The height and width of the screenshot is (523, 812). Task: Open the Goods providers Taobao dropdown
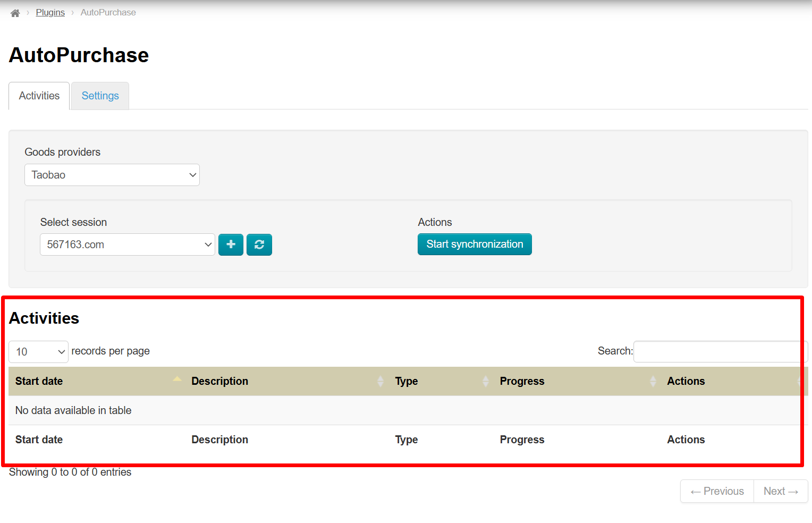(112, 175)
